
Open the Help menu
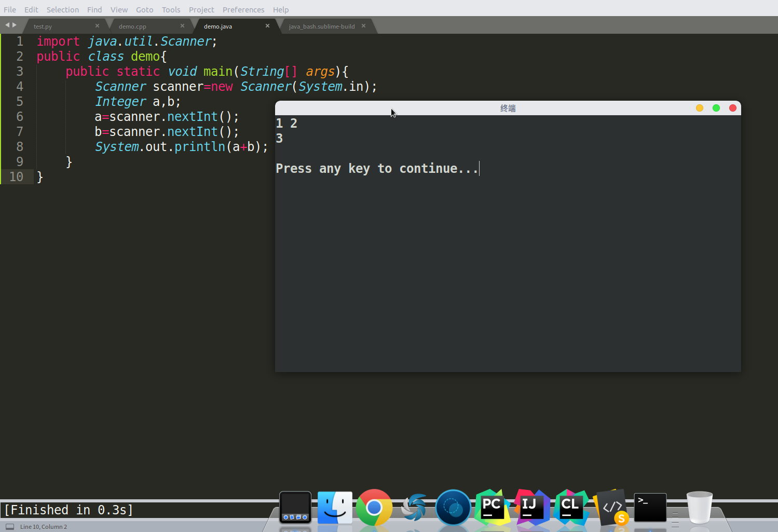click(281, 9)
